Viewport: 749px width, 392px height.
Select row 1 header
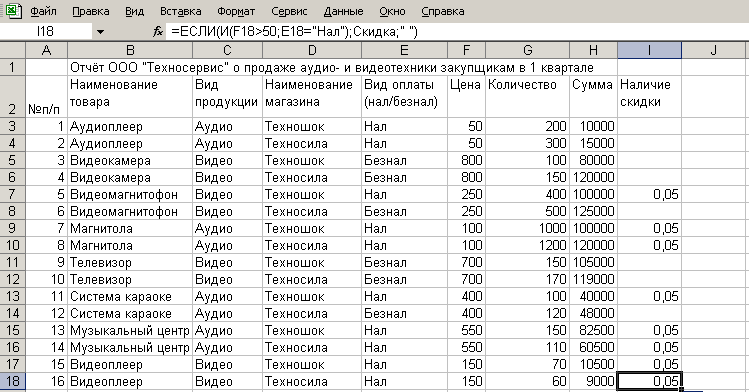point(12,67)
